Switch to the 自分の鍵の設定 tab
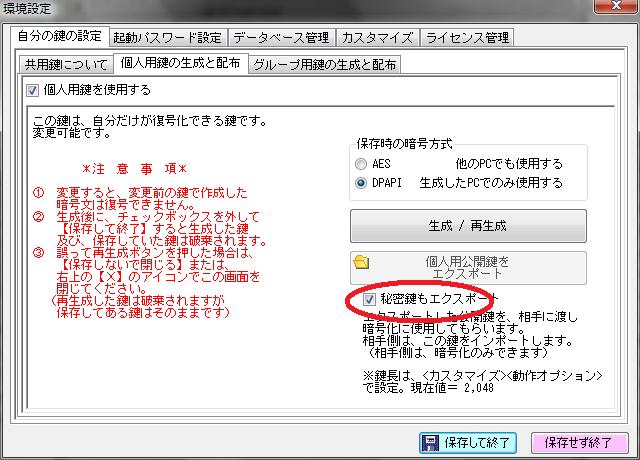The height and width of the screenshot is (460, 640). (60, 36)
